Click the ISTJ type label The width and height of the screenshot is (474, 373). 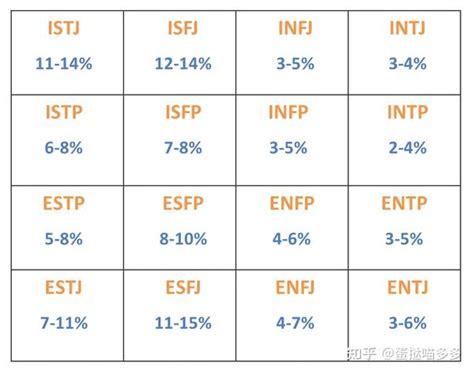64,28
